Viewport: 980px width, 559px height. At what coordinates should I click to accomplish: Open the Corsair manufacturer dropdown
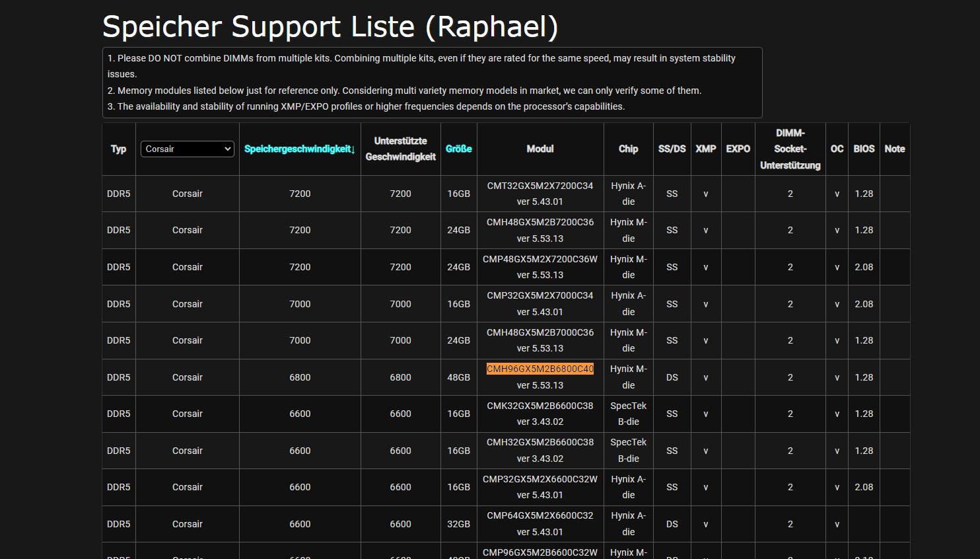[188, 149]
